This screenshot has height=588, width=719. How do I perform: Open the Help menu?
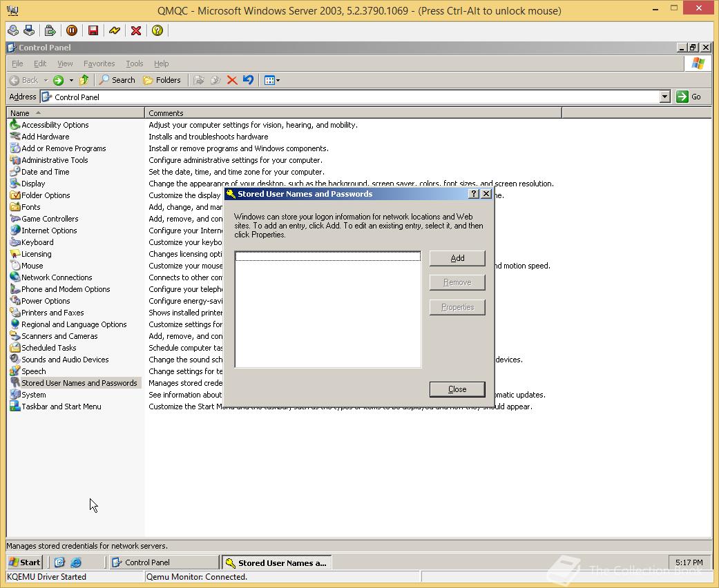pyautogui.click(x=161, y=63)
